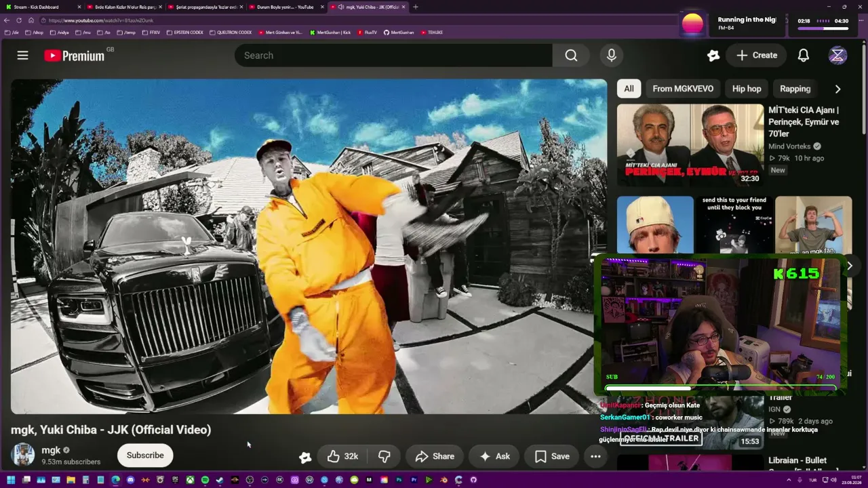Open the MİT'teki CIA Ajanı video thumbnail

[690, 145]
